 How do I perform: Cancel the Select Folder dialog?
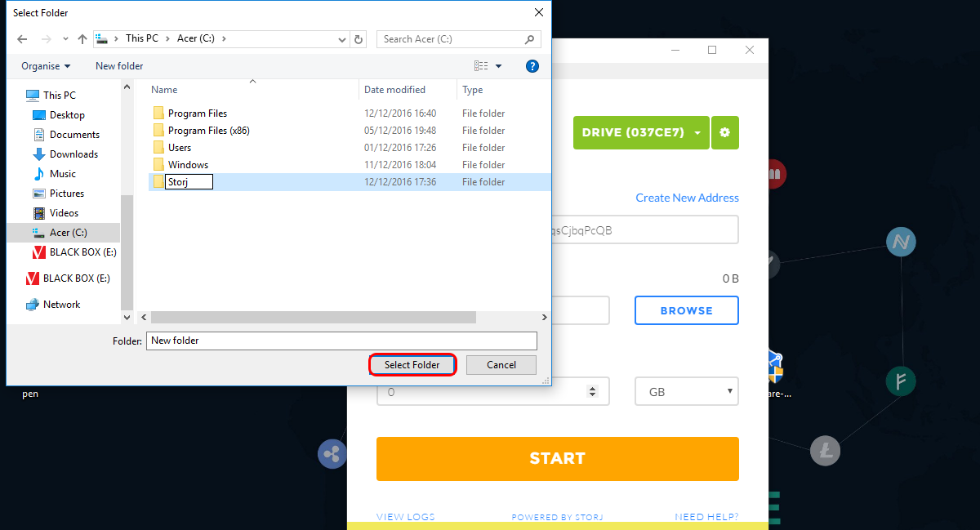(x=501, y=365)
